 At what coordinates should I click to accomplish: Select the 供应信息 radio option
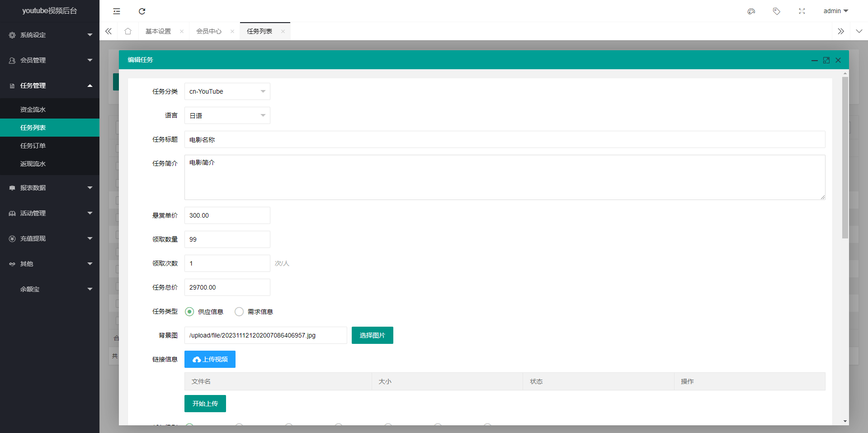190,312
